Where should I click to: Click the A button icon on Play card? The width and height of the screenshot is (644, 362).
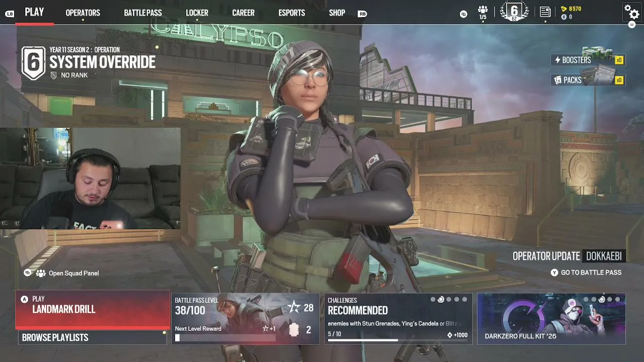coord(24,299)
